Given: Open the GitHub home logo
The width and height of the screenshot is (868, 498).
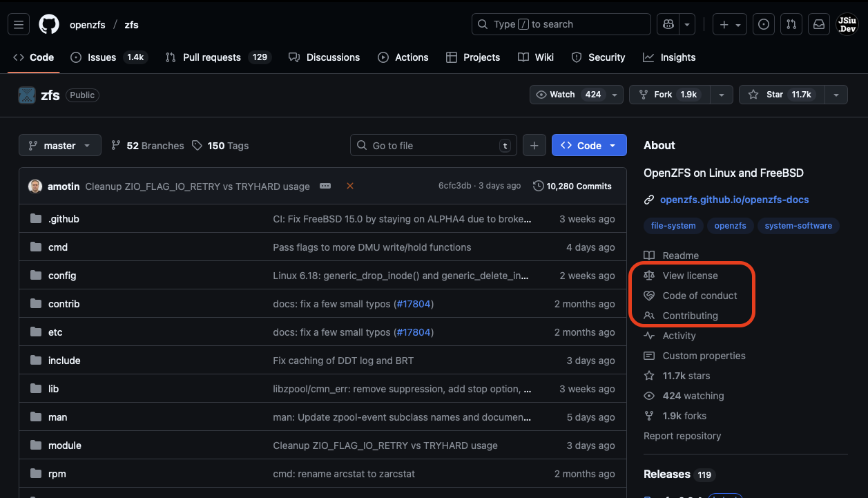Looking at the screenshot, I should point(49,25).
